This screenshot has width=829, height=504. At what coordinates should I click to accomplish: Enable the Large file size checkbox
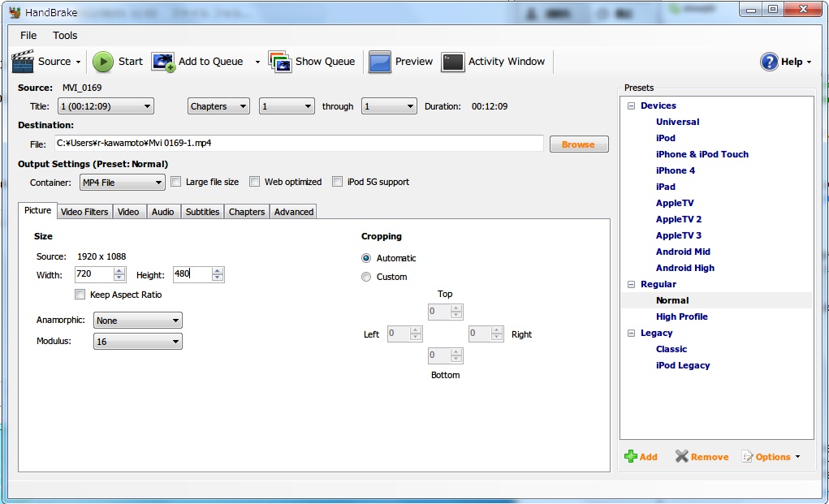(176, 182)
